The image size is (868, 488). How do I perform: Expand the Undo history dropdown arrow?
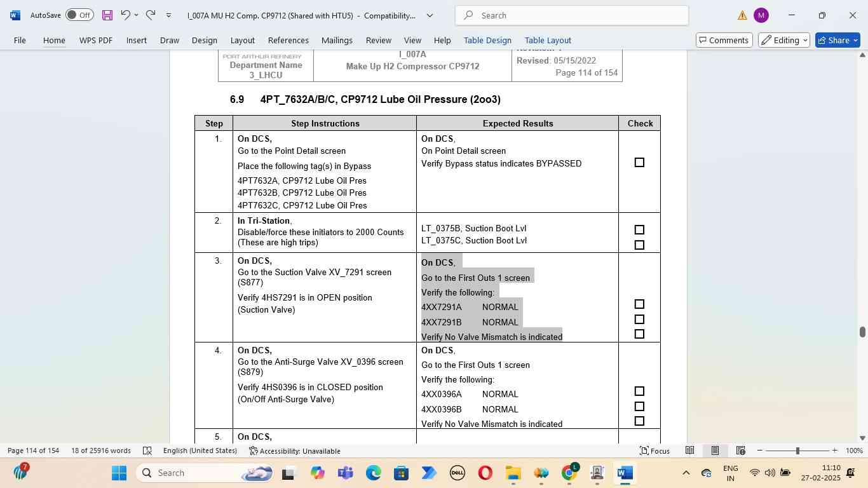(x=136, y=15)
